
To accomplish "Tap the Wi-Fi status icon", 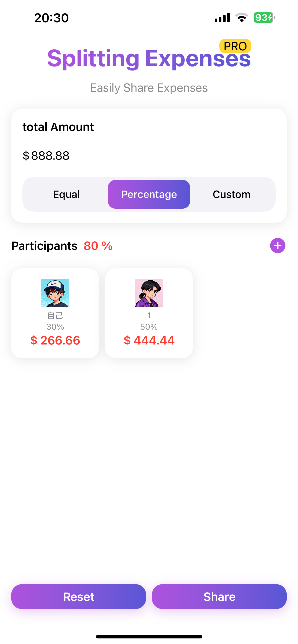I will click(241, 17).
